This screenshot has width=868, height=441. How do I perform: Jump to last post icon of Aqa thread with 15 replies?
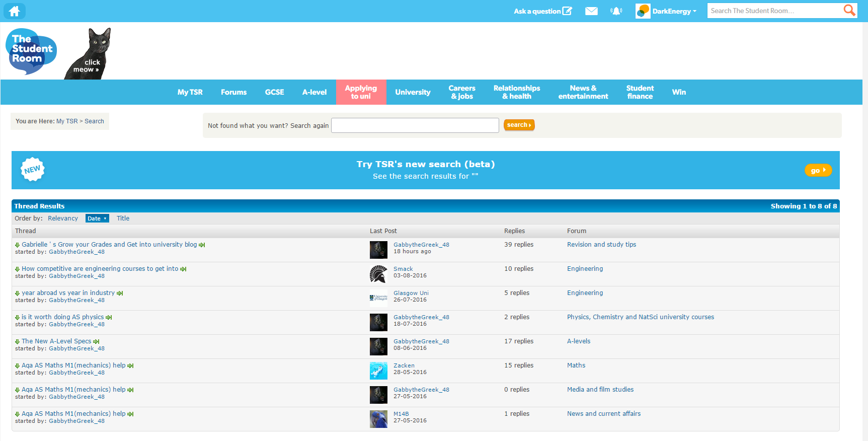[130, 366]
